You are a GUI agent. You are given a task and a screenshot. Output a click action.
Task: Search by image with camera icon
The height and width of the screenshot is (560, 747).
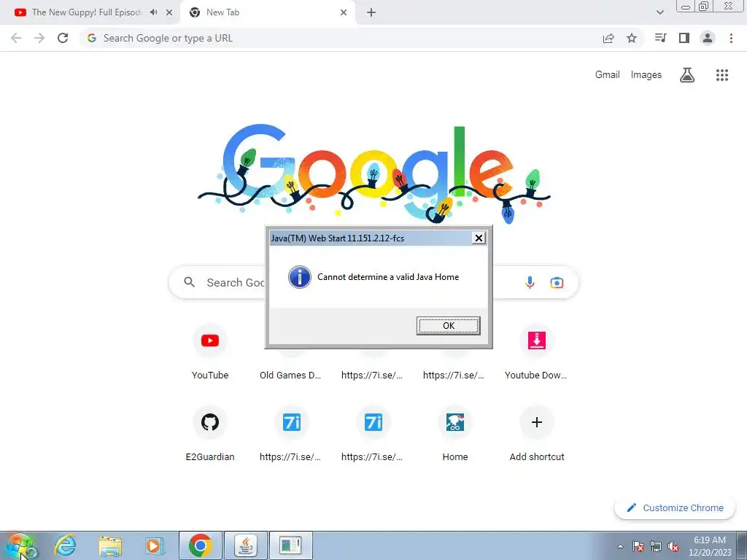point(557,282)
